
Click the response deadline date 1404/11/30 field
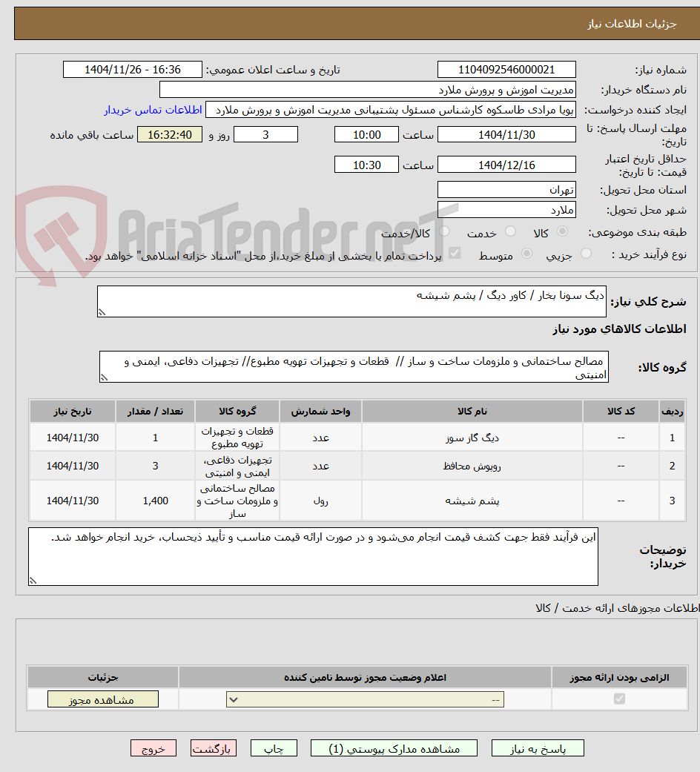point(506,134)
